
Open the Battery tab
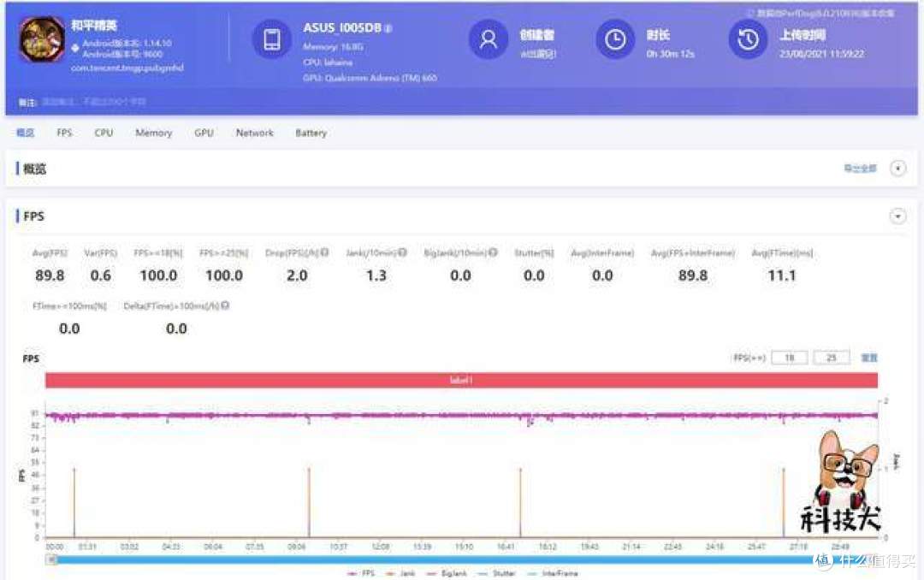pyautogui.click(x=311, y=133)
